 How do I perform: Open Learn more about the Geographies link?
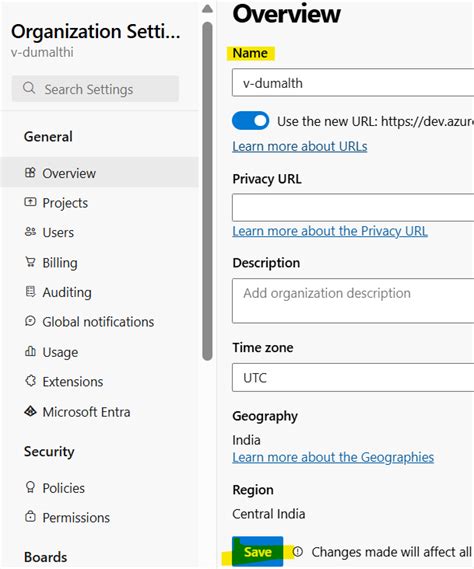[333, 457]
